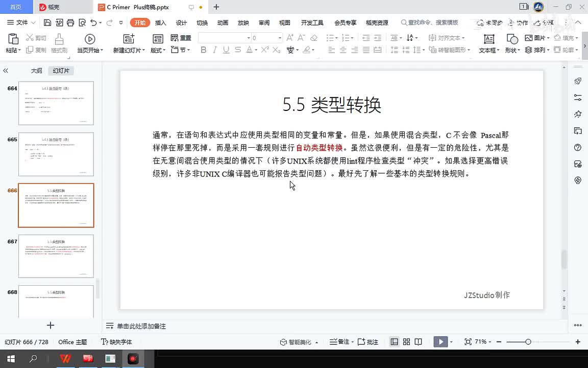588x368 pixels.
Task: Open the Insert (插入) ribbon tab
Action: pyautogui.click(x=160, y=22)
